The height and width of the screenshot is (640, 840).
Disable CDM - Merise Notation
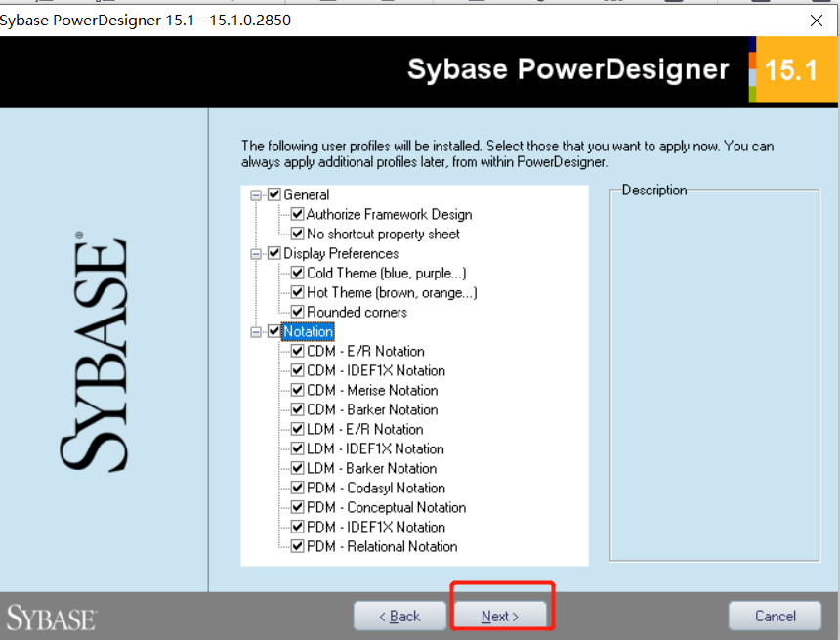pyautogui.click(x=295, y=390)
